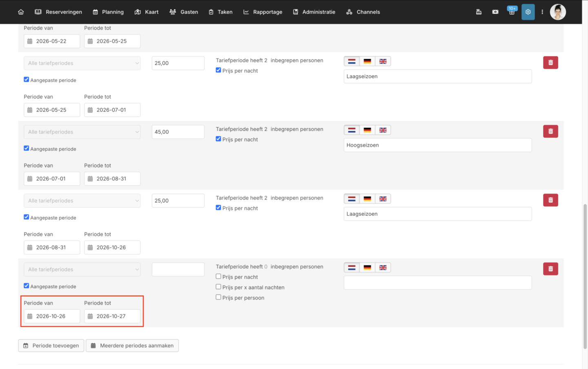Click the banknote payment icon in the top bar

495,12
